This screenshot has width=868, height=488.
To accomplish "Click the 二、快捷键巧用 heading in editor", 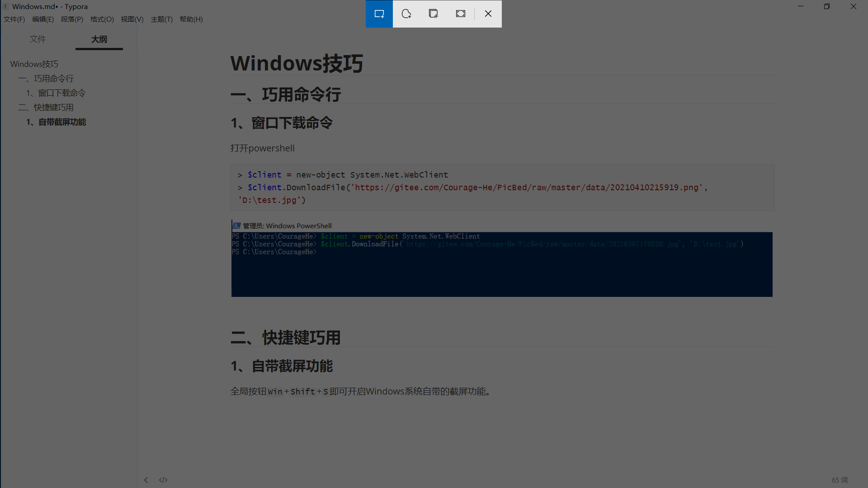I will pyautogui.click(x=286, y=338).
